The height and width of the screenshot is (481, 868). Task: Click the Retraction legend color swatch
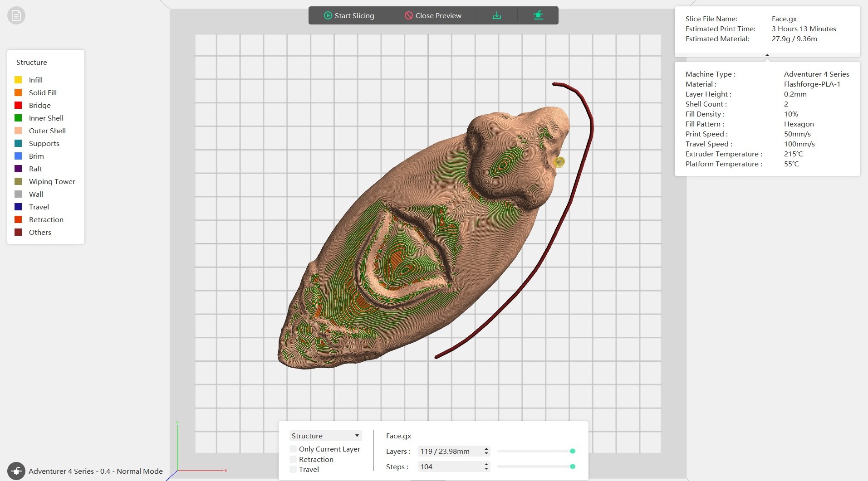click(18, 219)
